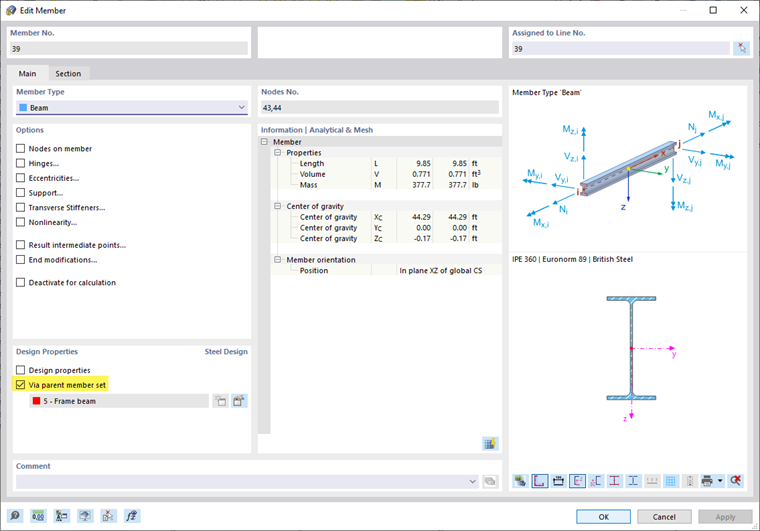Toggle the section outline L-shape icon
Screen dimensions: 760x531
tap(539, 481)
